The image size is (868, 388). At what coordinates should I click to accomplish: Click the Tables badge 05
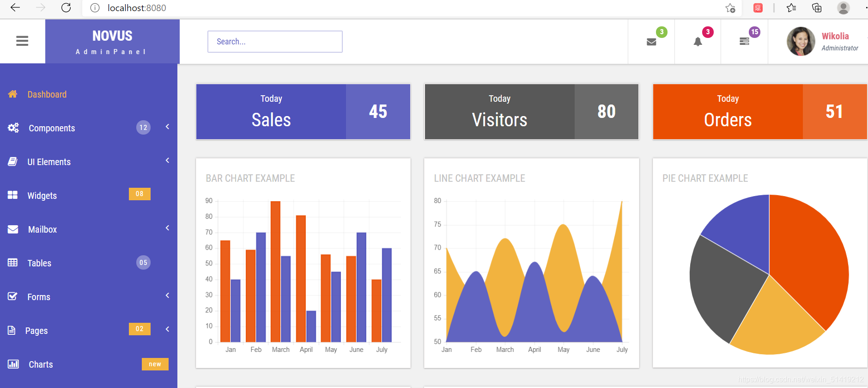(x=143, y=263)
